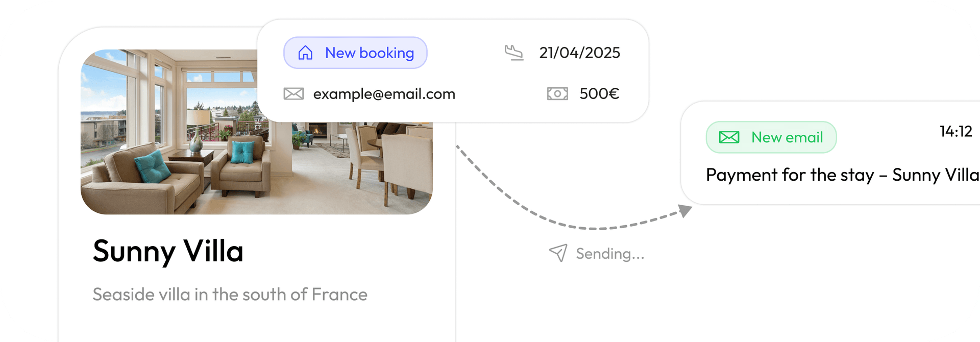Select the New booking badge label
The image size is (980, 342).
pos(370,53)
